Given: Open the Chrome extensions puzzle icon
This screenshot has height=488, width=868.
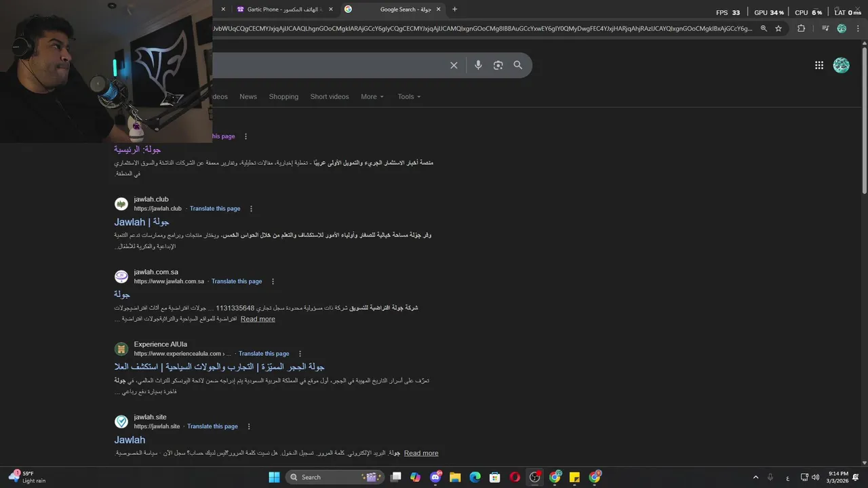Looking at the screenshot, I should coord(801,28).
